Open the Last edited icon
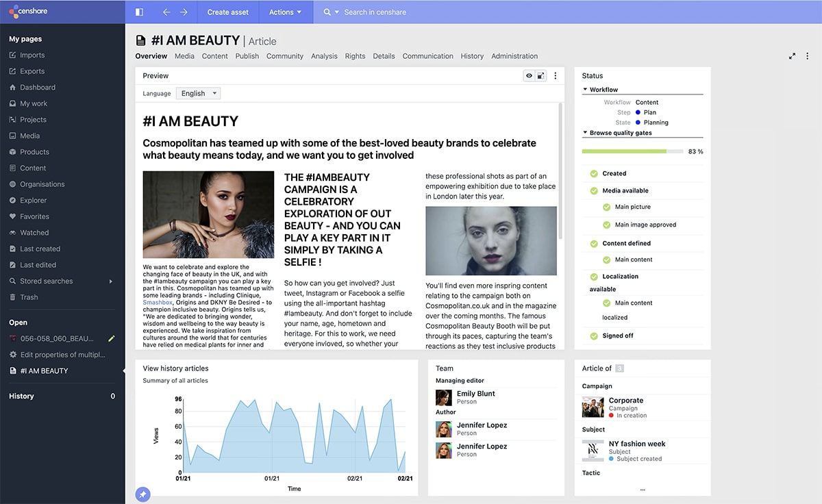 pyautogui.click(x=12, y=265)
